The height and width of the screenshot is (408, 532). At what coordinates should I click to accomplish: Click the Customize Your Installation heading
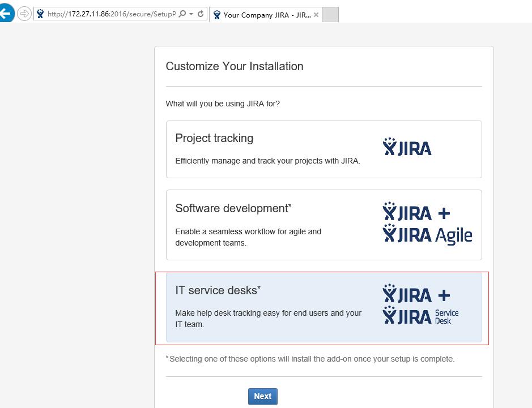coord(235,66)
